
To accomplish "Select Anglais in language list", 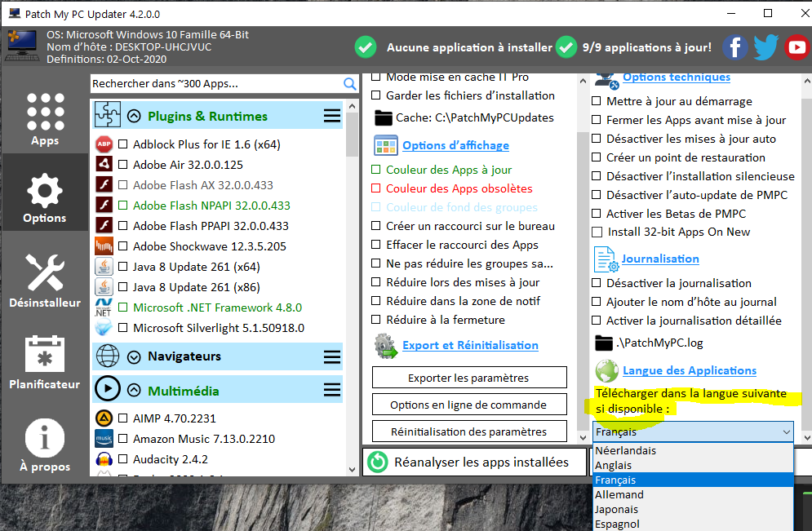I will click(x=693, y=465).
